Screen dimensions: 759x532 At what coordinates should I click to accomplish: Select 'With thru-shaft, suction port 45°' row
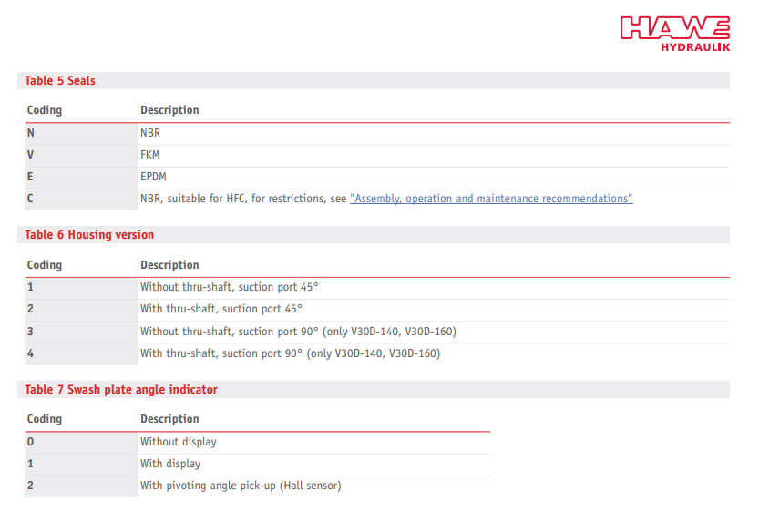tap(221, 309)
